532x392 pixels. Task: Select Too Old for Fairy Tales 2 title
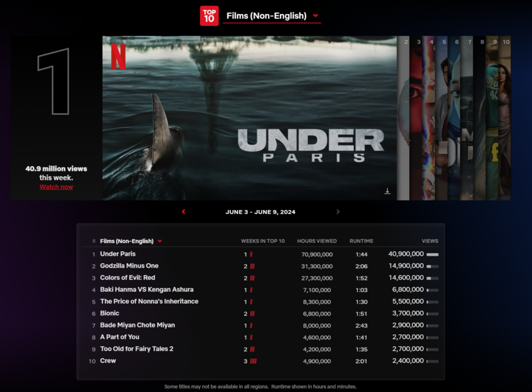[137, 349]
